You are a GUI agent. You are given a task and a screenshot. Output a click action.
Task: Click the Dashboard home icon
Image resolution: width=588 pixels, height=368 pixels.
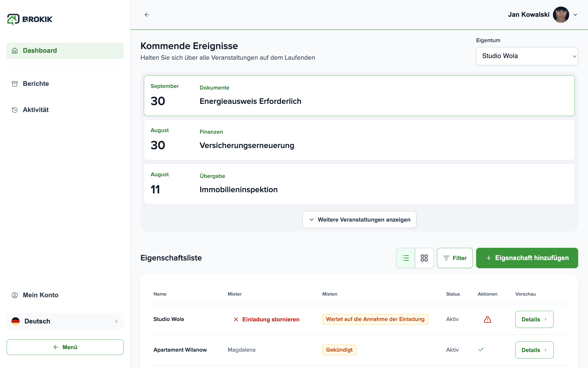coord(15,51)
